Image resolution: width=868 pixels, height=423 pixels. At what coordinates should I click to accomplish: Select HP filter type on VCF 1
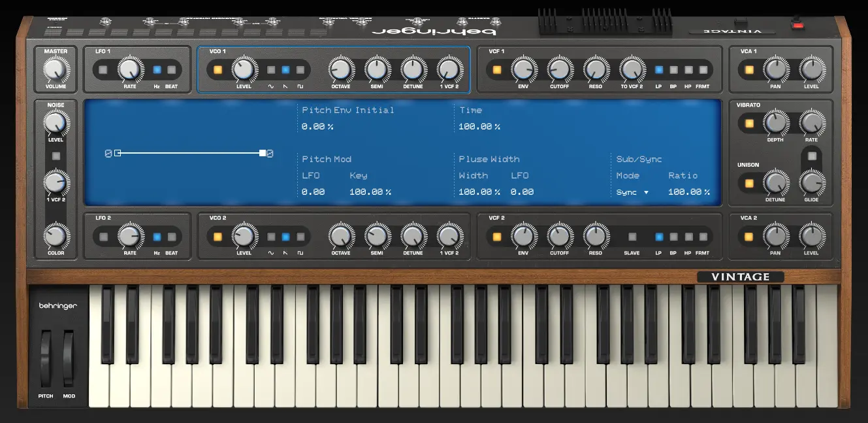(x=688, y=69)
